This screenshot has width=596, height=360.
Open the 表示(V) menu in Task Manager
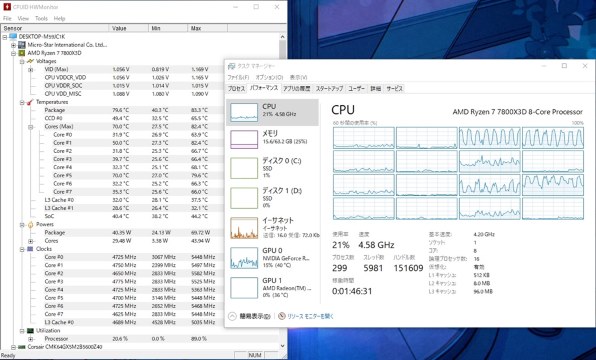pos(298,77)
